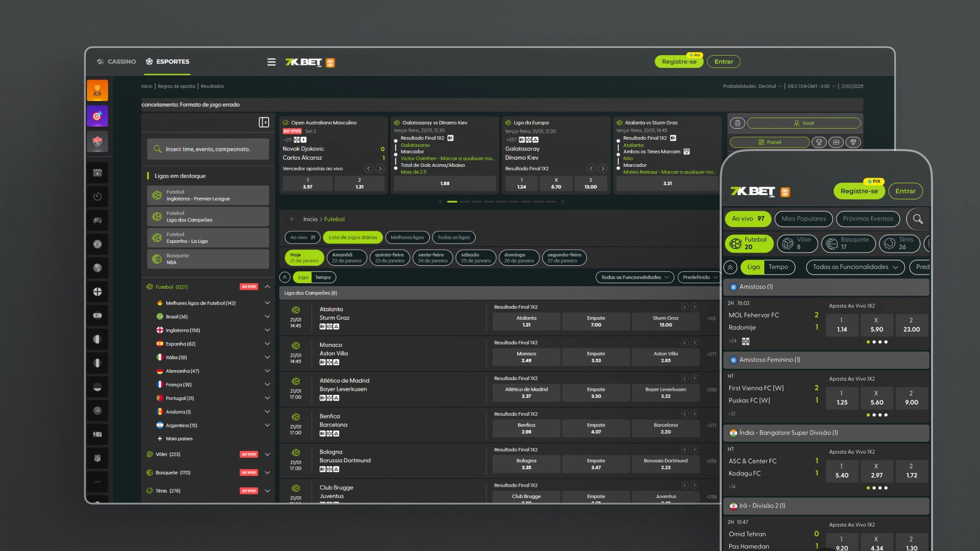Viewport: 980px width, 551px height.
Task: Click the stopwatch sidebar icon
Action: [x=97, y=196]
